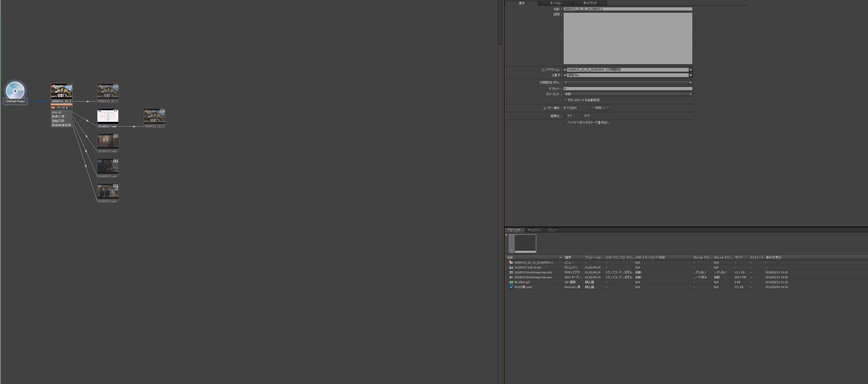Select the menu icon of 00084.01_02_32_29.Still003 2
This screenshot has height=384, width=868.
[511, 262]
